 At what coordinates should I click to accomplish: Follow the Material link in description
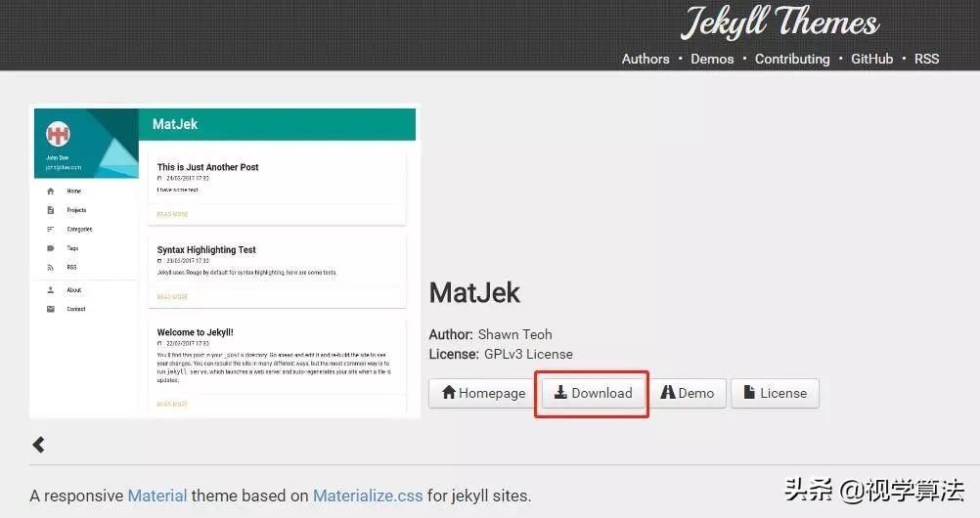tap(157, 496)
